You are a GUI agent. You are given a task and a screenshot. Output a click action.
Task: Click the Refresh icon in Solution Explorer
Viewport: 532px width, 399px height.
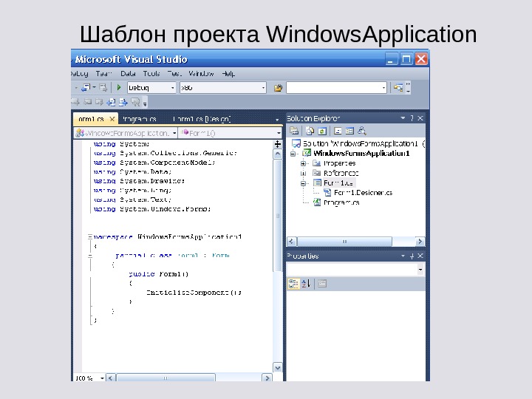(x=322, y=131)
